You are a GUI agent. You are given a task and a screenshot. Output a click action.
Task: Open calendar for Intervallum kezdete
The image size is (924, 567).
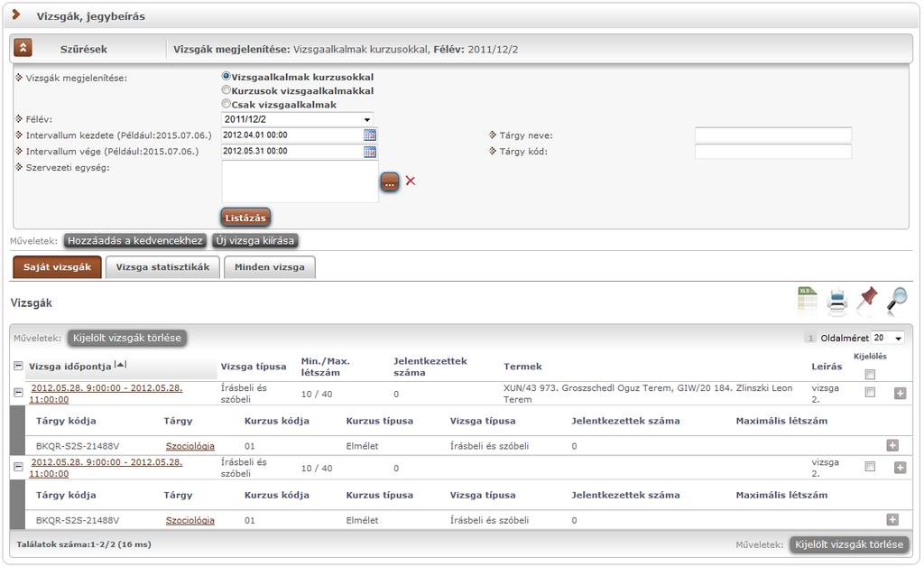pyautogui.click(x=369, y=135)
